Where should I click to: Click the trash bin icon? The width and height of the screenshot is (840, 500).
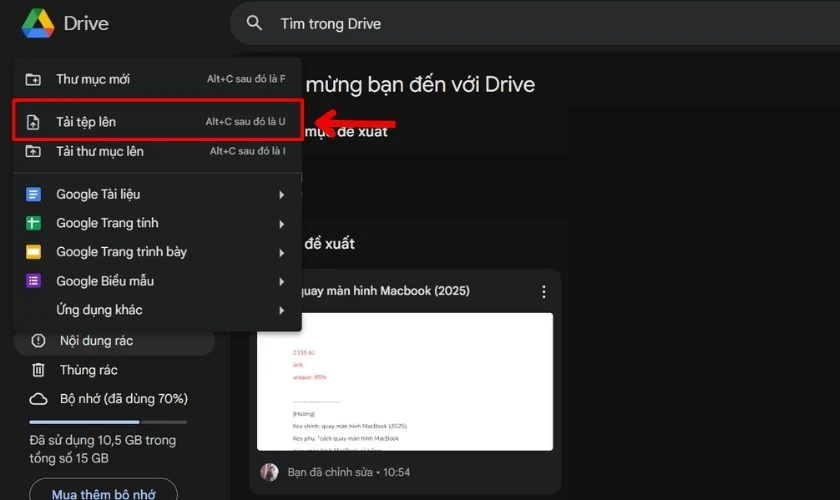point(38,370)
